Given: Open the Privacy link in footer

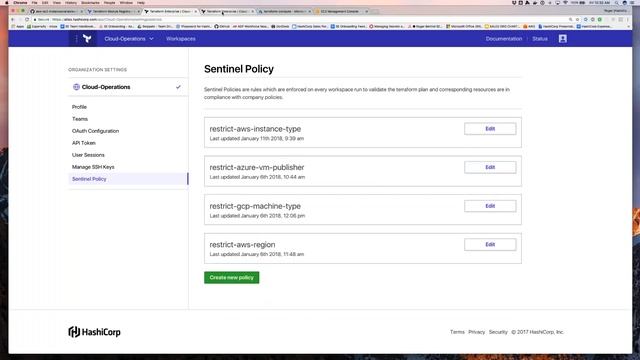Looking at the screenshot, I should tap(476, 332).
